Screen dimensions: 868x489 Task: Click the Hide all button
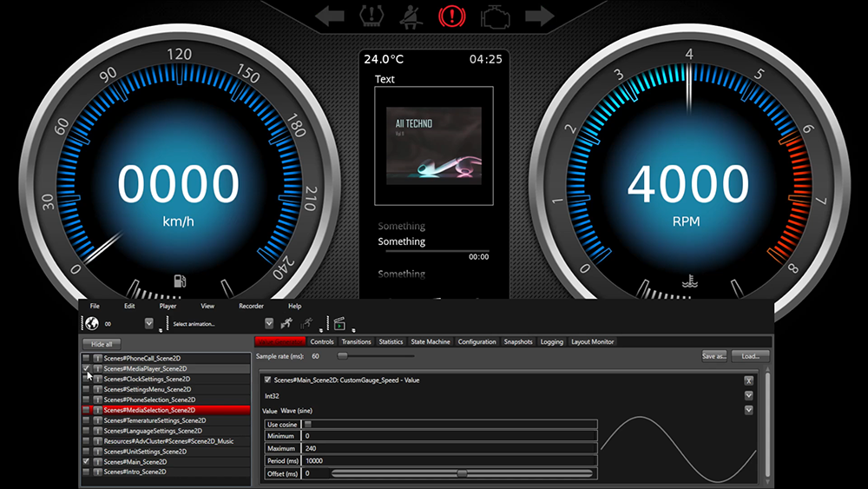102,344
